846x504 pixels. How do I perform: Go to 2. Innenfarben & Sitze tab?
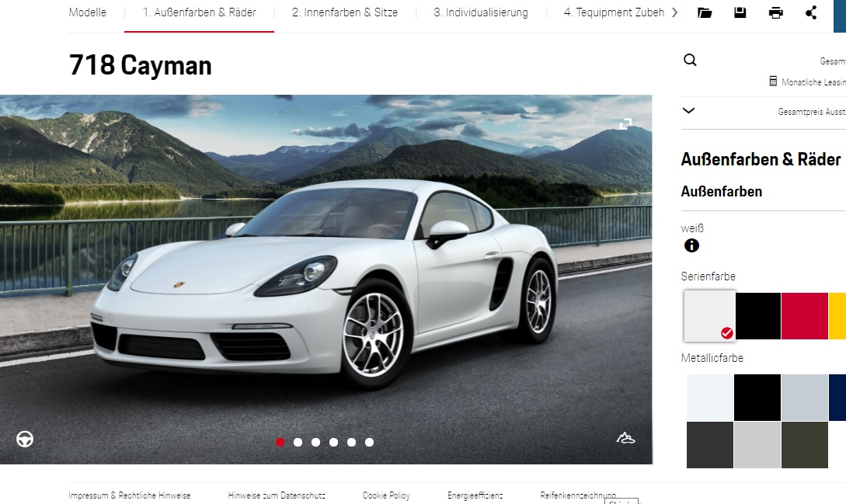click(x=345, y=12)
